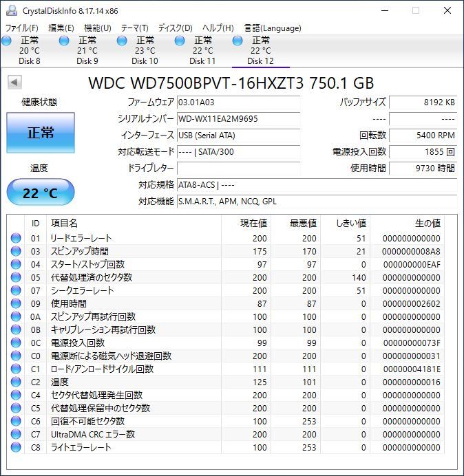Viewport: 464px width, 476px height.
Task: Open the 機能(U) menu
Action: point(98,28)
